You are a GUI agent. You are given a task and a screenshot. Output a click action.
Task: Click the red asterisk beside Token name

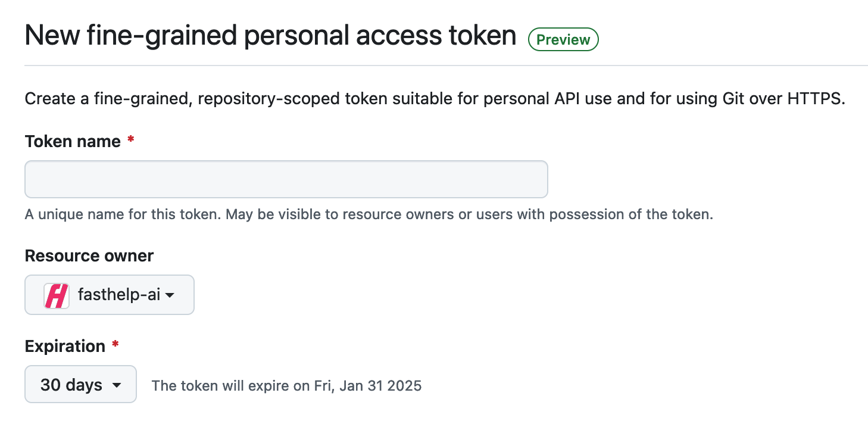[131, 141]
